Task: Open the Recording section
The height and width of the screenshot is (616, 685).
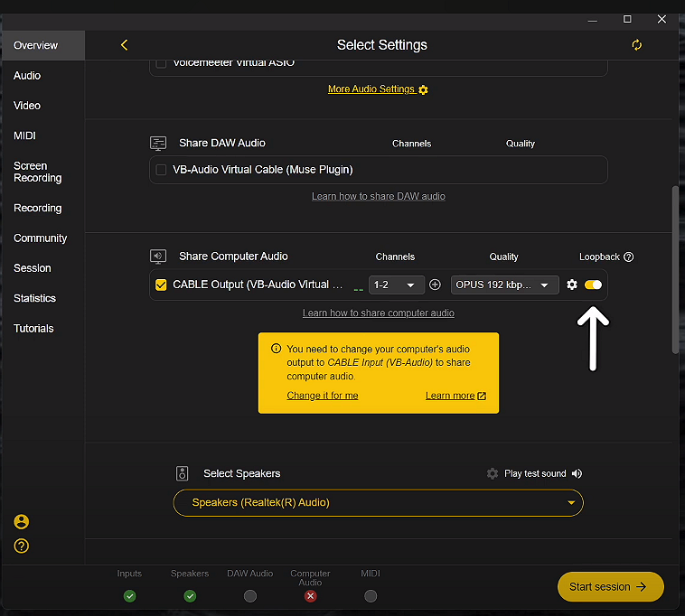Action: 38,209
